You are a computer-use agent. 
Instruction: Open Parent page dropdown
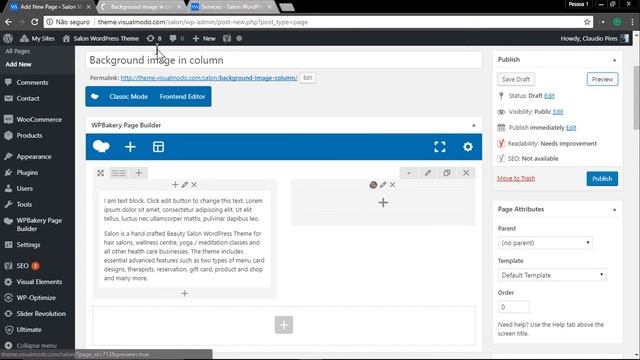point(545,243)
